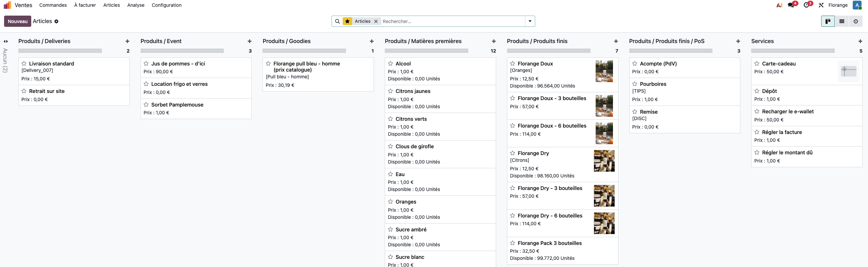The width and height of the screenshot is (868, 267).
Task: Click the Articles gear settings icon
Action: pyautogui.click(x=56, y=21)
